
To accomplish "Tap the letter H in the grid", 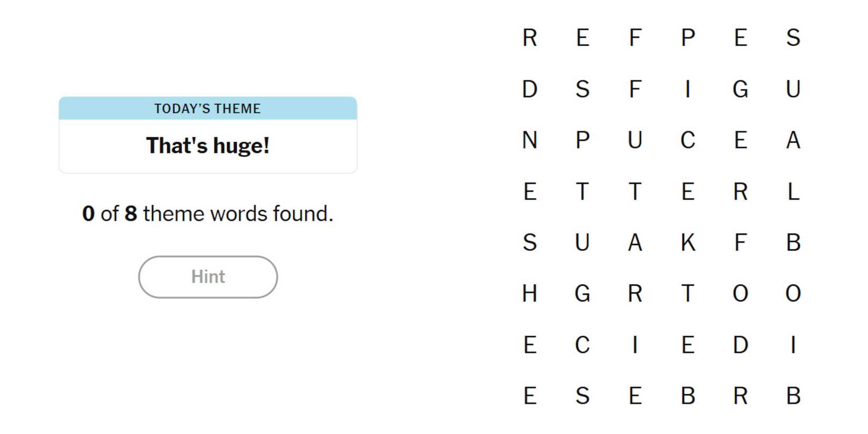I will [x=530, y=294].
